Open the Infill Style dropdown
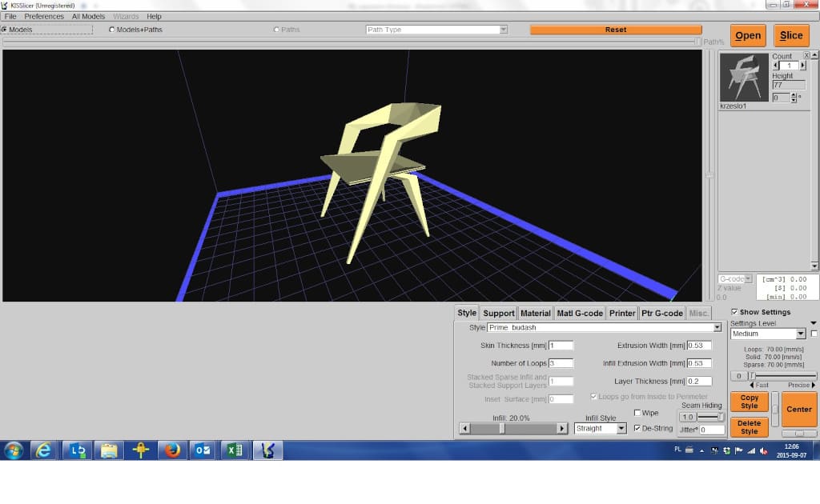820x504 pixels. (621, 429)
